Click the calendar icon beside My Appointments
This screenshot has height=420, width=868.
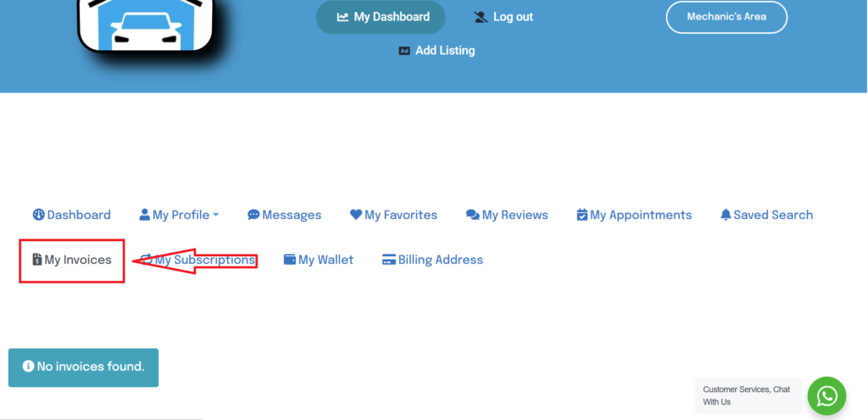click(582, 215)
